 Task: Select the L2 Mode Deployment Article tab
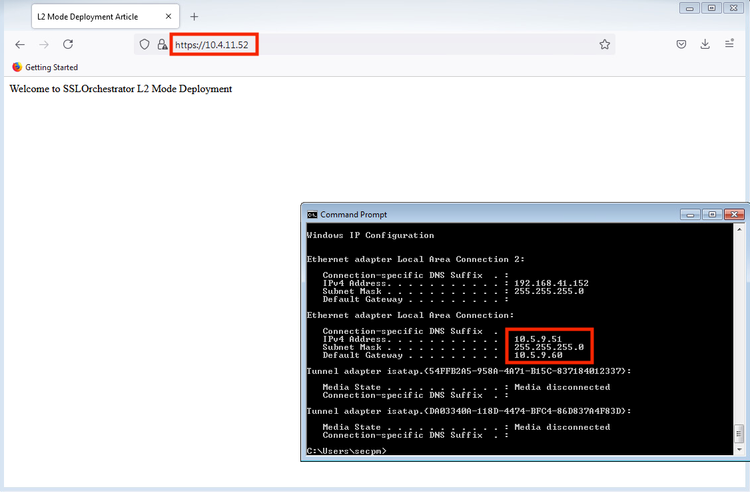click(106, 16)
